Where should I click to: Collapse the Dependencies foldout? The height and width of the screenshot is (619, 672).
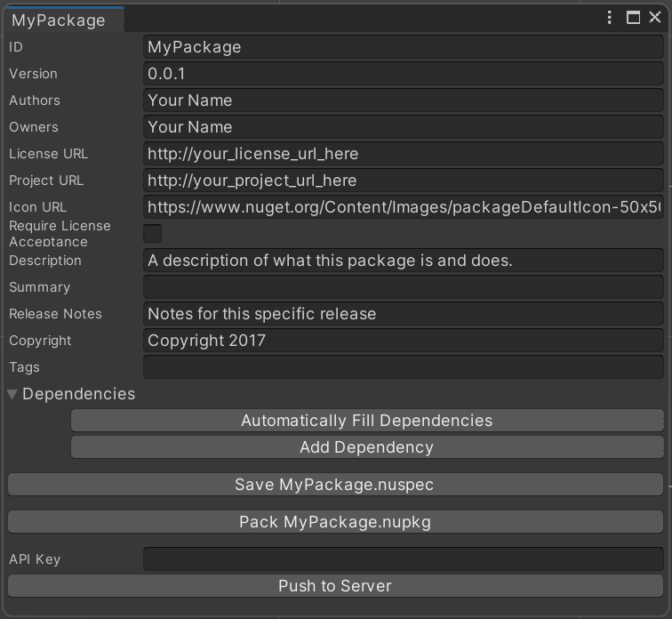[12, 394]
